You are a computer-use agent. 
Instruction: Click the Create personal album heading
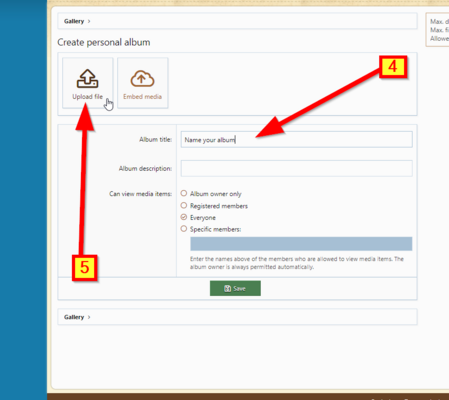point(104,42)
